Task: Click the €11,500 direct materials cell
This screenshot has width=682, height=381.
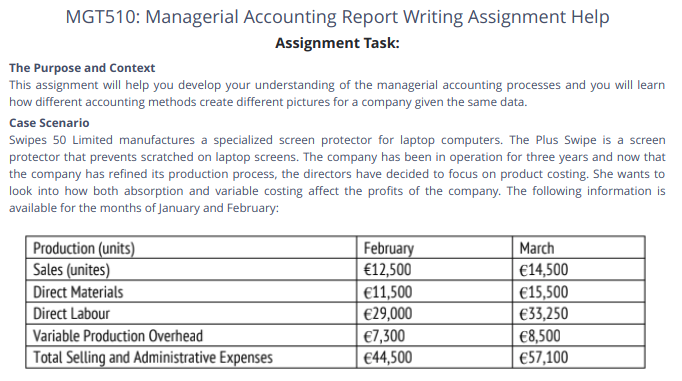Action: [388, 292]
